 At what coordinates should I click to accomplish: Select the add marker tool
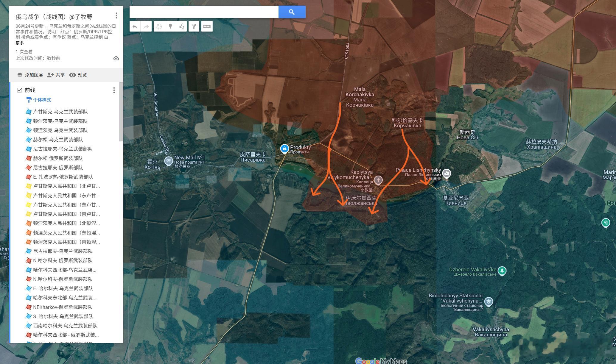tap(170, 26)
